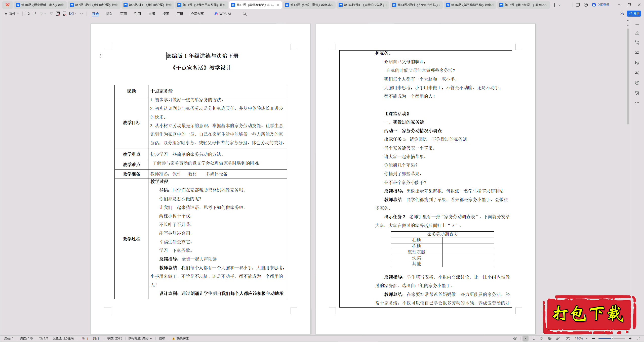Click the 扫地 cell in 家务劳动调查表
Image resolution: width=644 pixels, height=342 pixels.
(417, 240)
